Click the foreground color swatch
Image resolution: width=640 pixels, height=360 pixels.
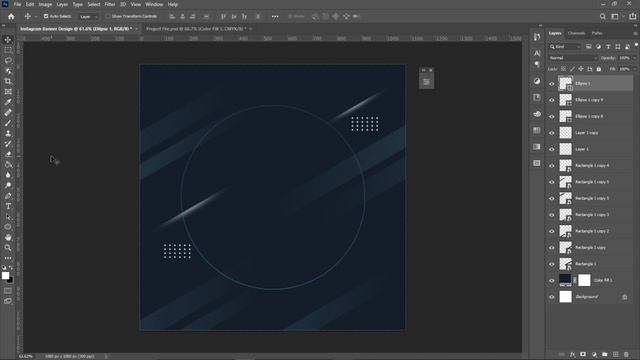tap(5, 276)
